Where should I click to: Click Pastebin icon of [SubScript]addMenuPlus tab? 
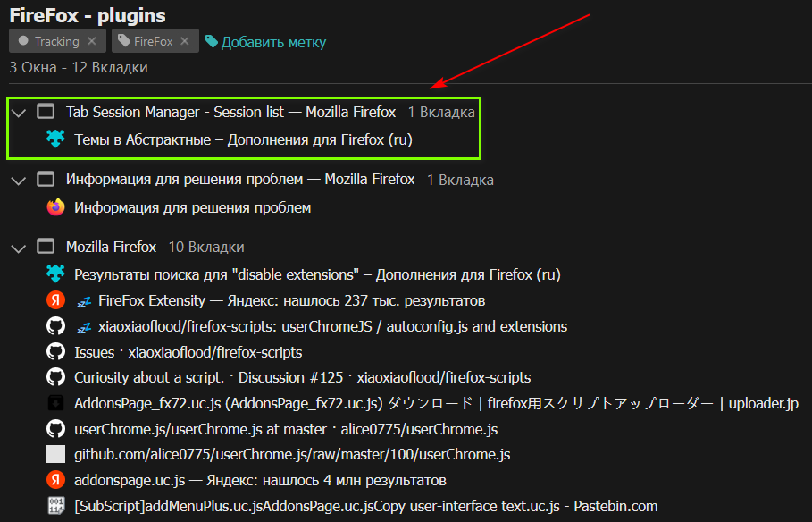point(55,505)
